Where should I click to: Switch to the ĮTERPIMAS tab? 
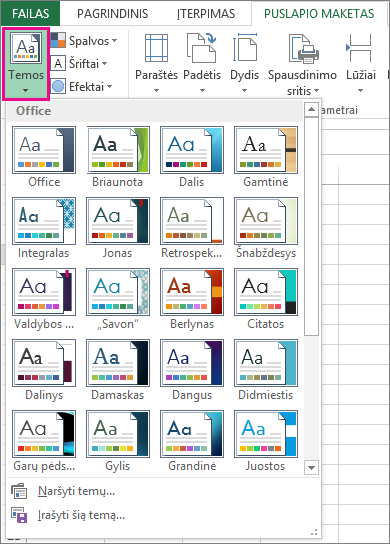tap(206, 14)
